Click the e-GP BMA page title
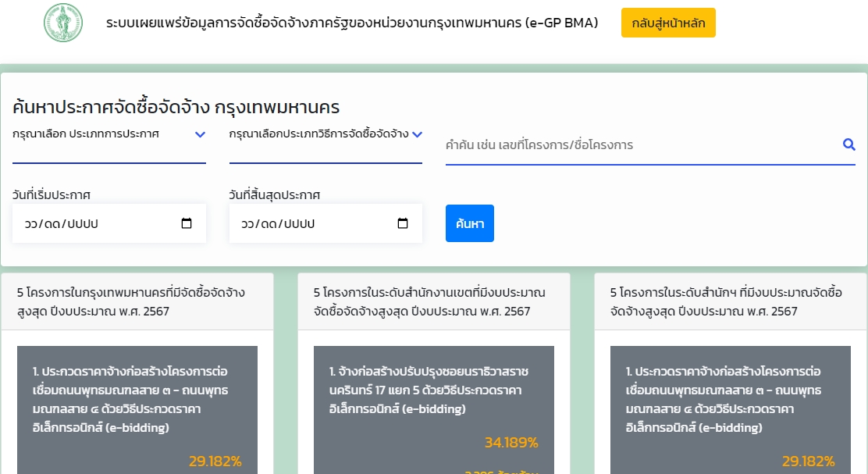 [x=352, y=23]
